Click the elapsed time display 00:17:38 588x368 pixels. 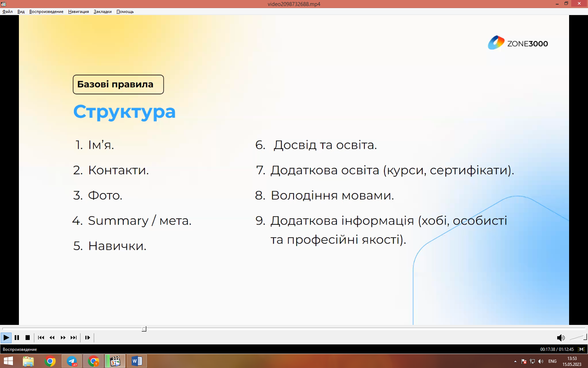coord(548,349)
